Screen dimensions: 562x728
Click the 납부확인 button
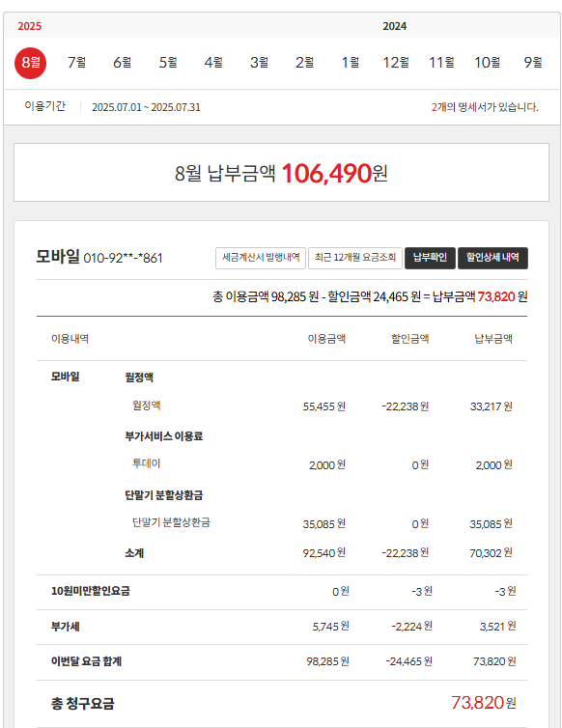430,258
